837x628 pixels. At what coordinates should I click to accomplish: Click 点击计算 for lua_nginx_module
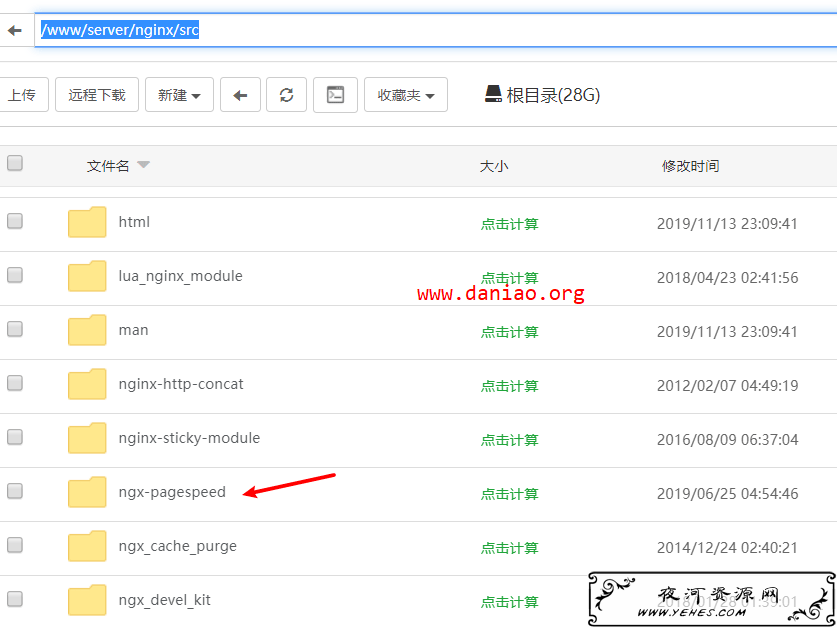(x=509, y=278)
